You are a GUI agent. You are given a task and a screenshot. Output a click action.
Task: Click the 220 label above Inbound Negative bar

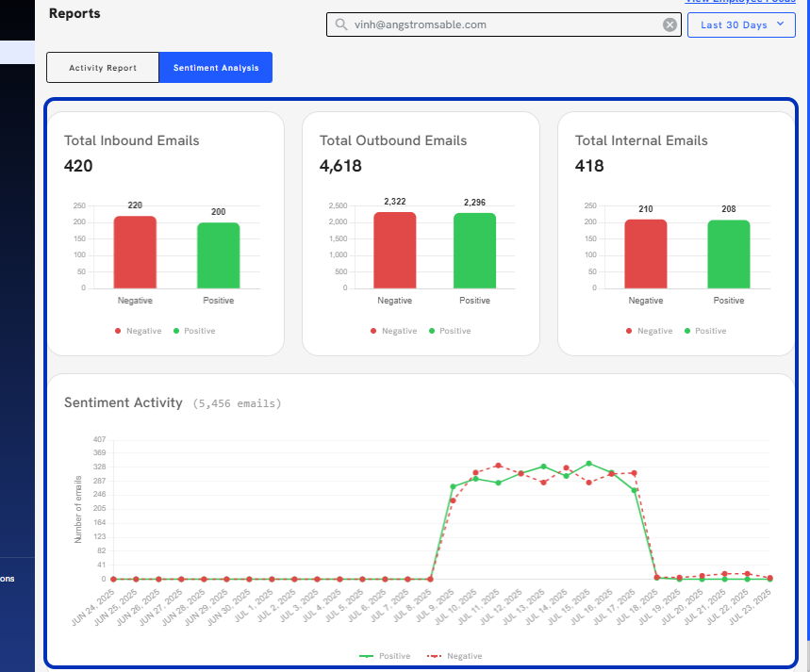coord(135,205)
